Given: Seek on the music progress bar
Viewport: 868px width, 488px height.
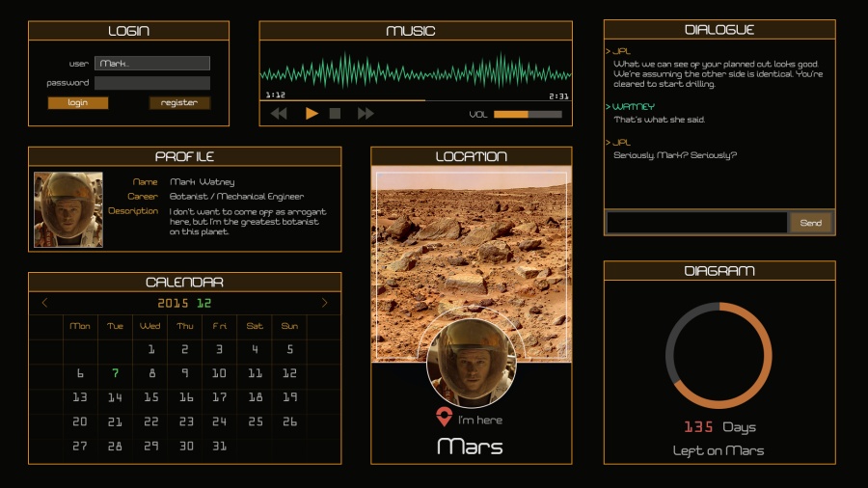Looking at the screenshot, I should pyautogui.click(x=415, y=100).
